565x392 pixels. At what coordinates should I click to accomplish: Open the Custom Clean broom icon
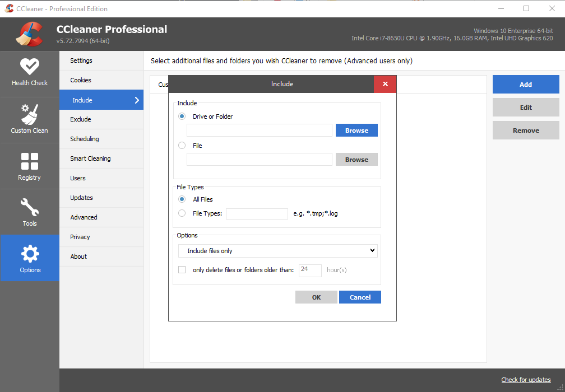(30, 114)
